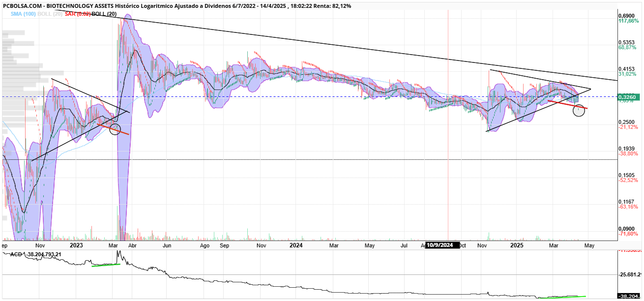Click the 2024 label on the time axis
The image size is (644, 301).
(x=296, y=245)
